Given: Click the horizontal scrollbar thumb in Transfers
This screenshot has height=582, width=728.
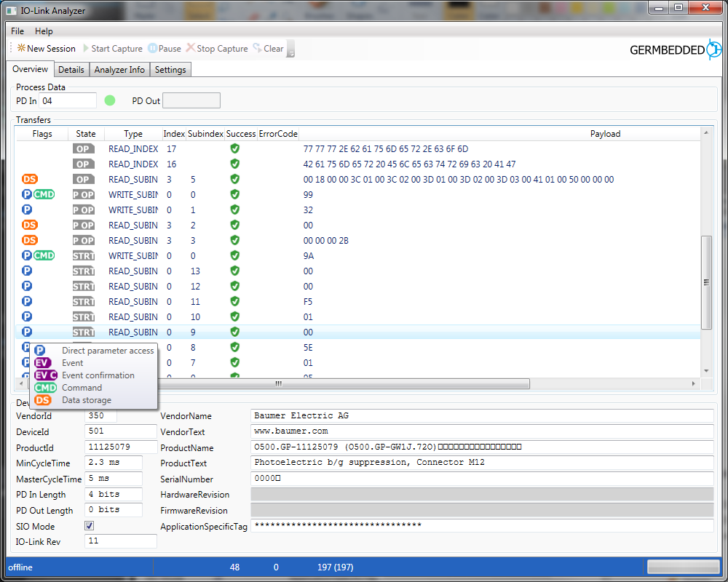Looking at the screenshot, I should 277,383.
